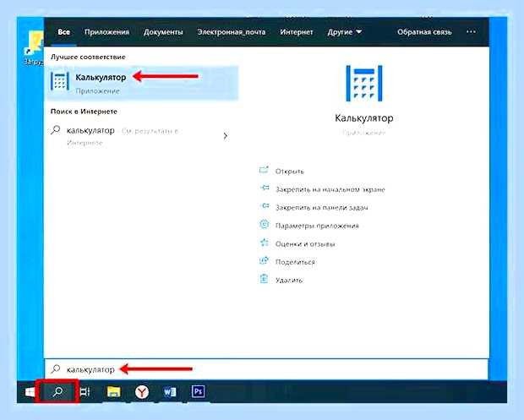The height and width of the screenshot is (420, 524).
Task: Click into the search field containing калькулятор
Action: click(x=266, y=369)
